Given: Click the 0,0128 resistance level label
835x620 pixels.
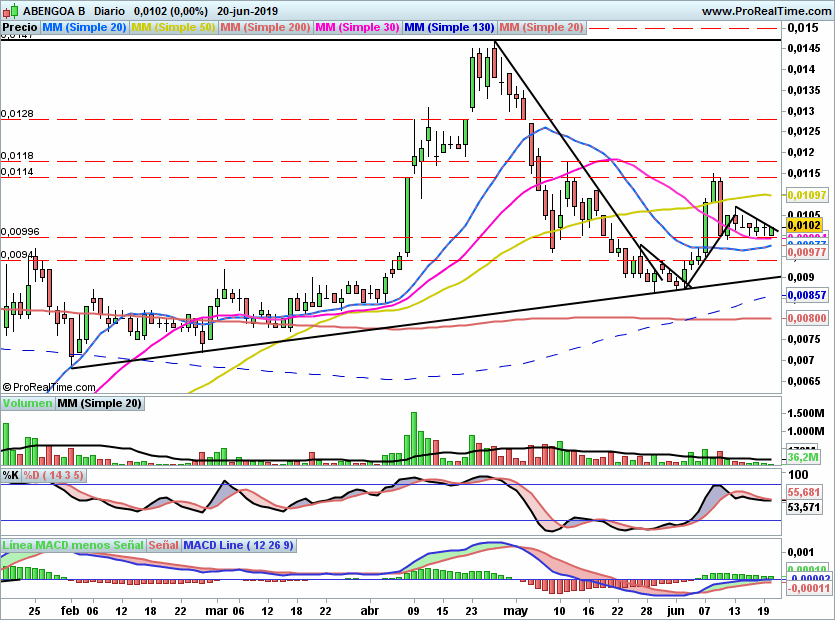Looking at the screenshot, I should pos(17,113).
